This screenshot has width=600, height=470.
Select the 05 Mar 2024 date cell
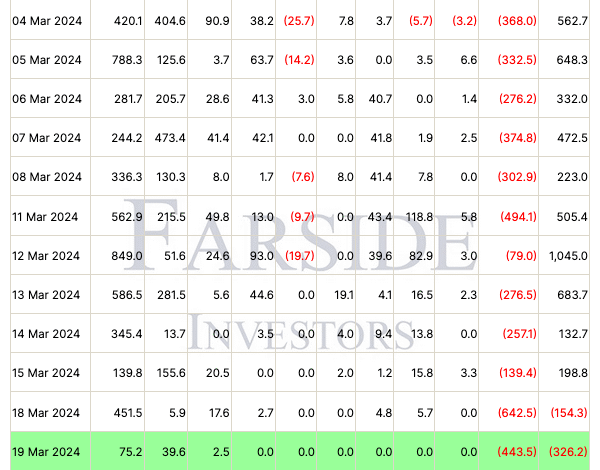pyautogui.click(x=47, y=60)
